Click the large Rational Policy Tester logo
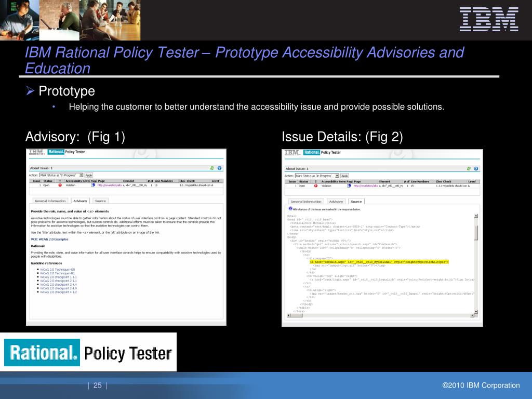Screen dimensions: 532x399 [x=88, y=353]
